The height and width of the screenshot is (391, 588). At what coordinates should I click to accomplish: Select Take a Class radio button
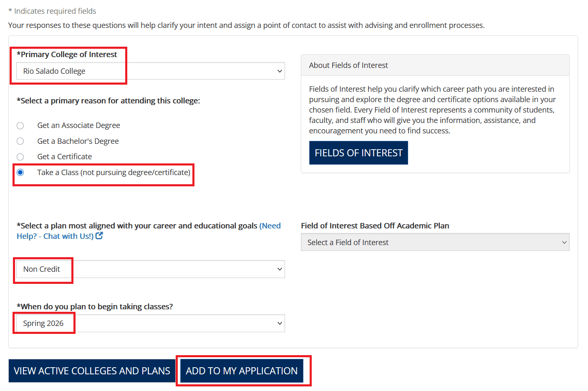click(20, 173)
